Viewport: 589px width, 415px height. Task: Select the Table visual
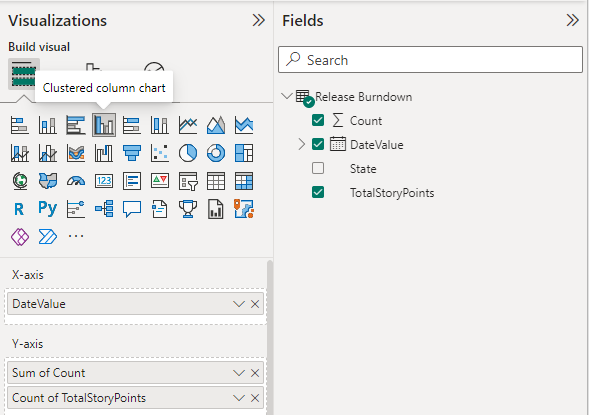pos(216,181)
